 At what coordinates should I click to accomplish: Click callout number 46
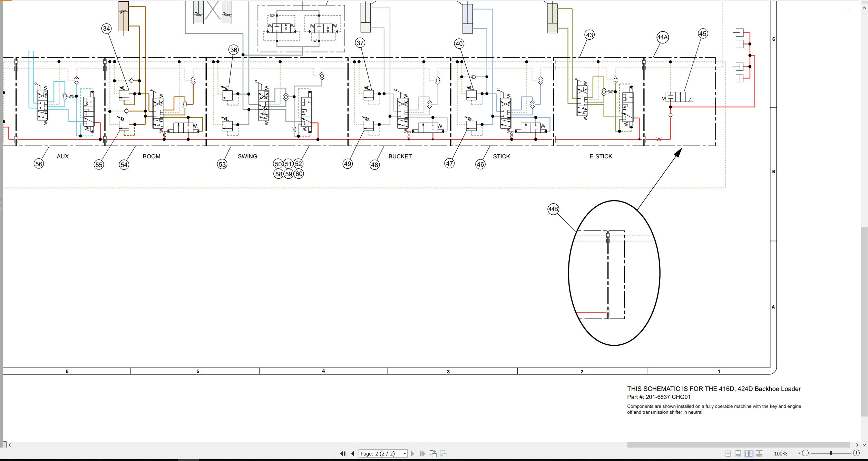point(480,164)
